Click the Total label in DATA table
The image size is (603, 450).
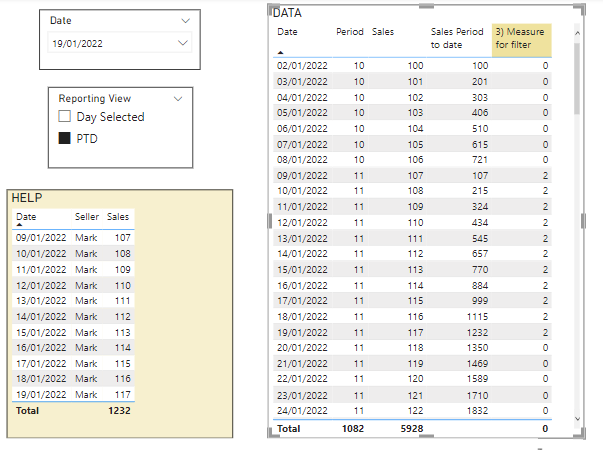(288, 428)
